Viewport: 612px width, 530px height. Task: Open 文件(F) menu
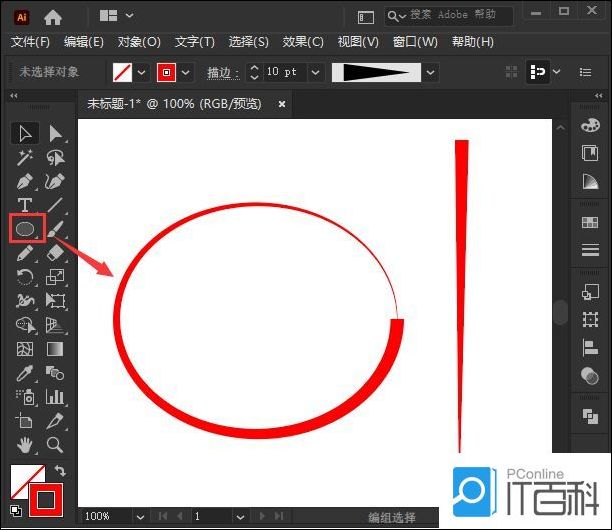30,41
